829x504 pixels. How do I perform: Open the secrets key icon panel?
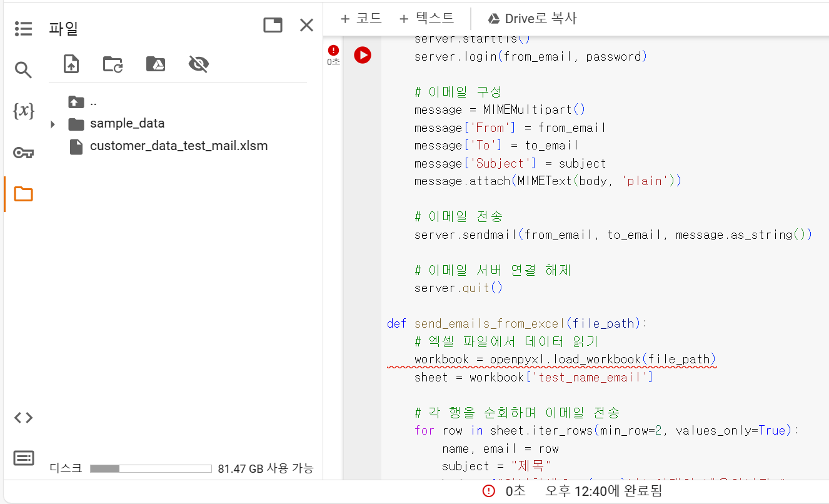point(23,153)
